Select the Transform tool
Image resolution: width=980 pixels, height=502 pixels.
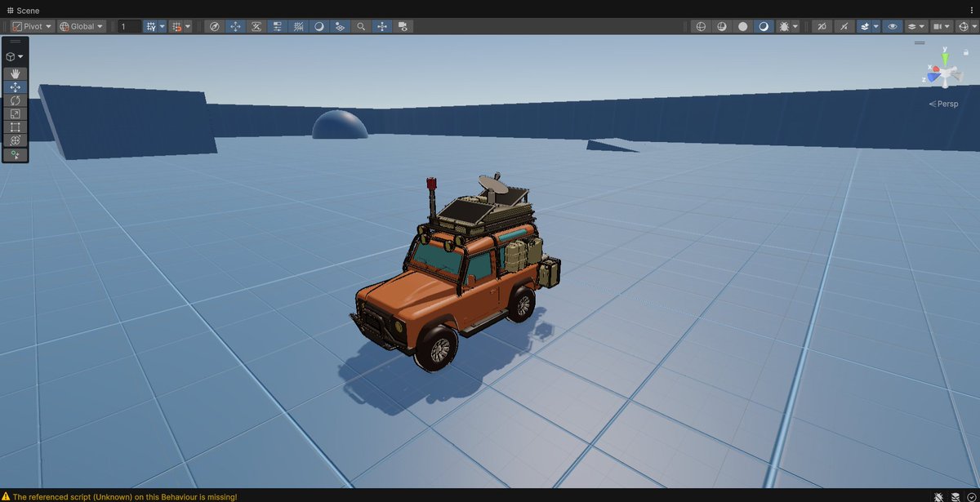(x=16, y=140)
